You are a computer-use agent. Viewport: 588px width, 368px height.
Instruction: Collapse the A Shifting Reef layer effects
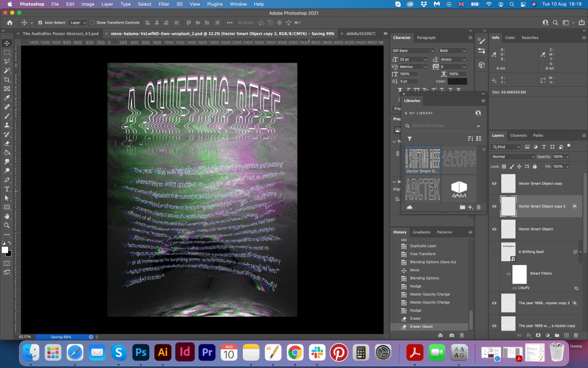pyautogui.click(x=579, y=252)
